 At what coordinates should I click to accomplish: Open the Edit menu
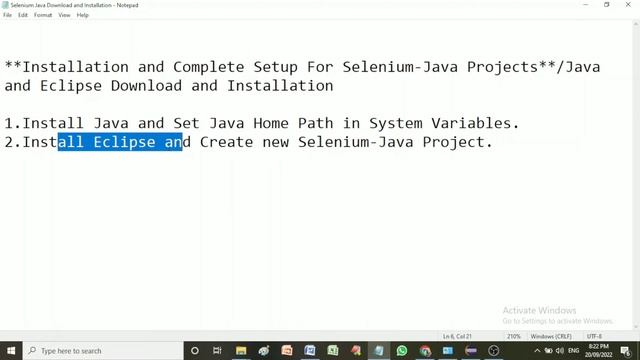(22, 15)
